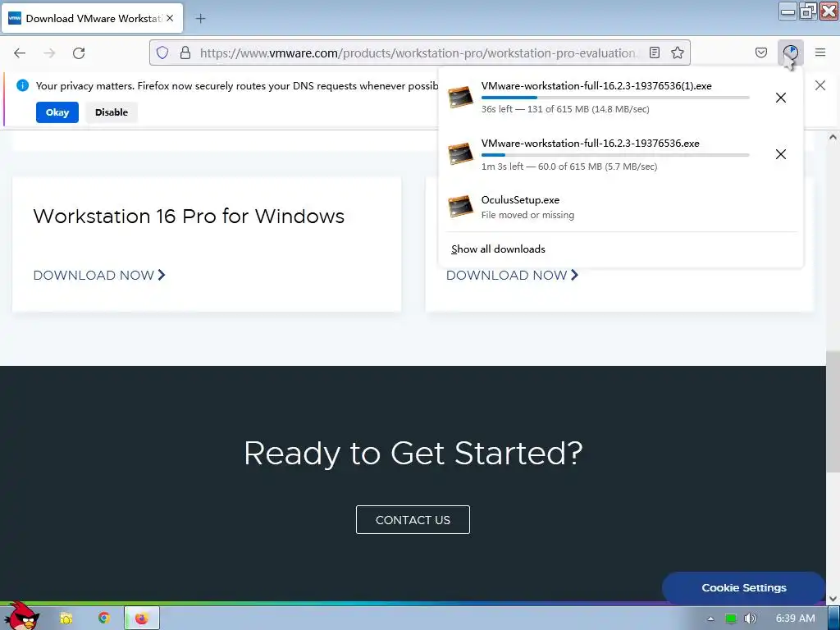Click the Workstation 16 Pro for Windows heading
This screenshot has width=840, height=630.
point(189,217)
